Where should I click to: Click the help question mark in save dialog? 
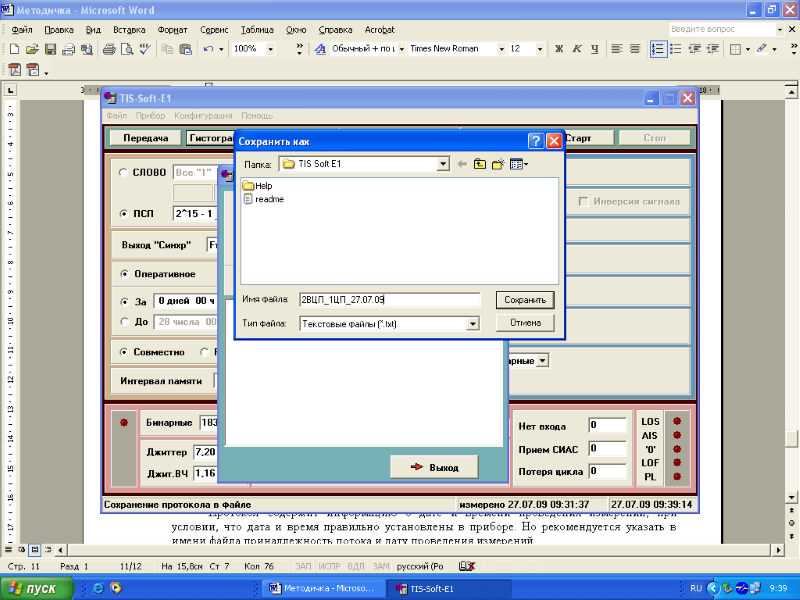point(536,141)
